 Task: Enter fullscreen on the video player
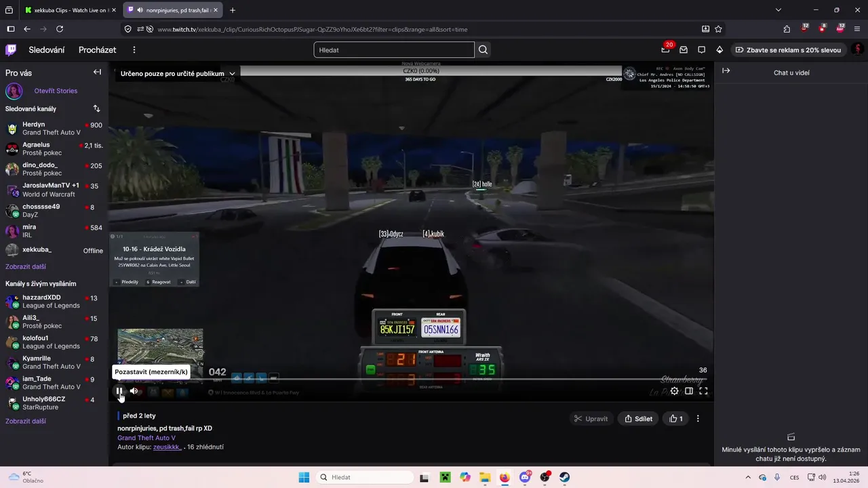coord(703,390)
